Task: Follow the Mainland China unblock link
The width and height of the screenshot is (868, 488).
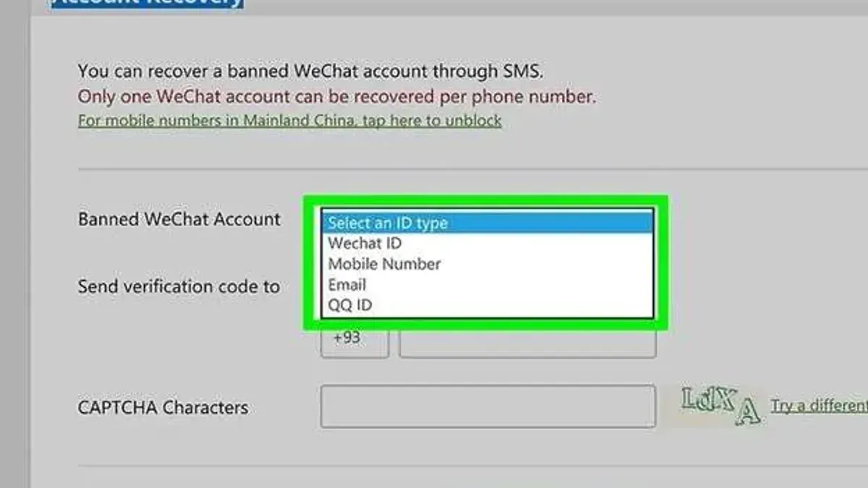Action: 289,120
